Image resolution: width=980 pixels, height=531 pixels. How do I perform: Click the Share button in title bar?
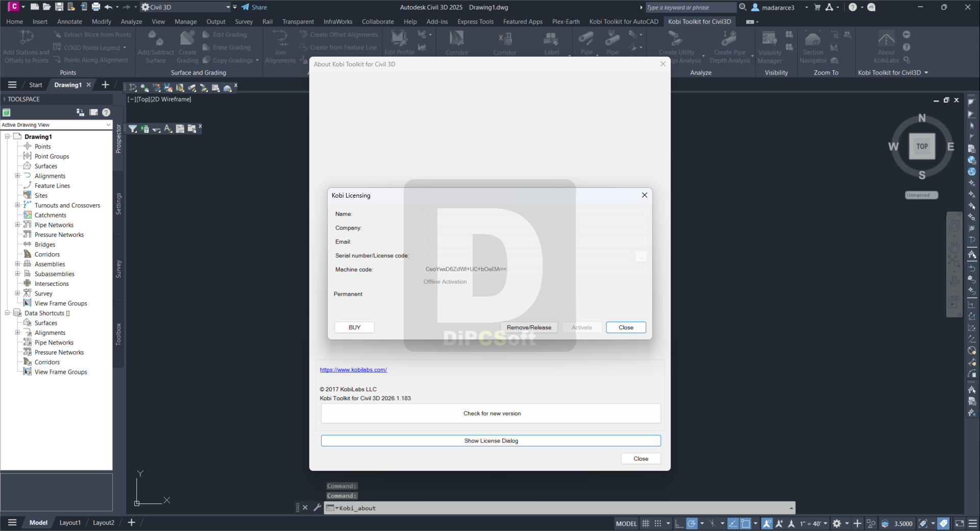coord(254,7)
